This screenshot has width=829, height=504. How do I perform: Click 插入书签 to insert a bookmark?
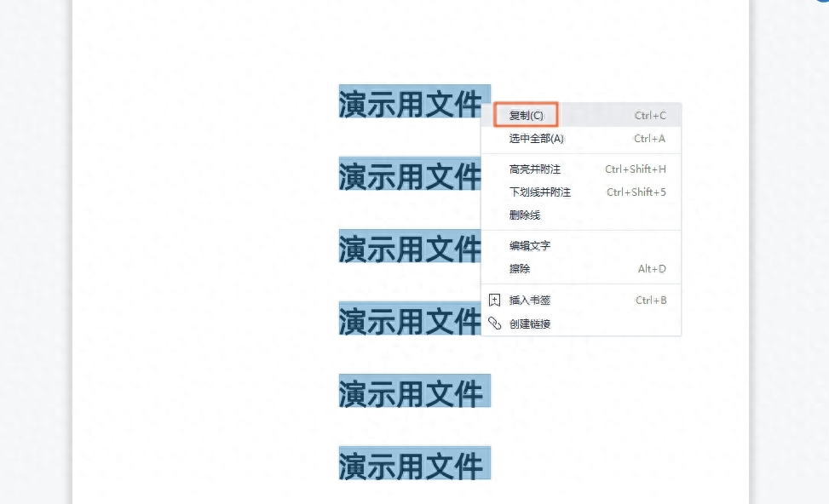click(x=529, y=300)
